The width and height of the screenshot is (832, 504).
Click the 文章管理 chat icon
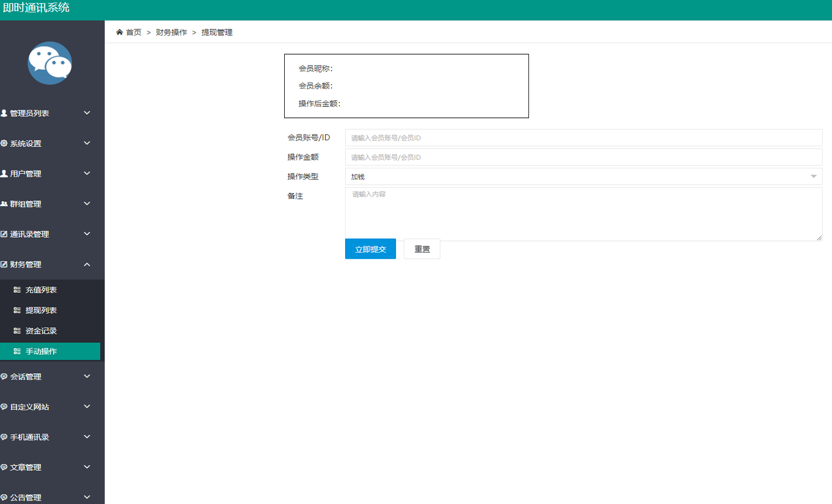(x=4, y=467)
